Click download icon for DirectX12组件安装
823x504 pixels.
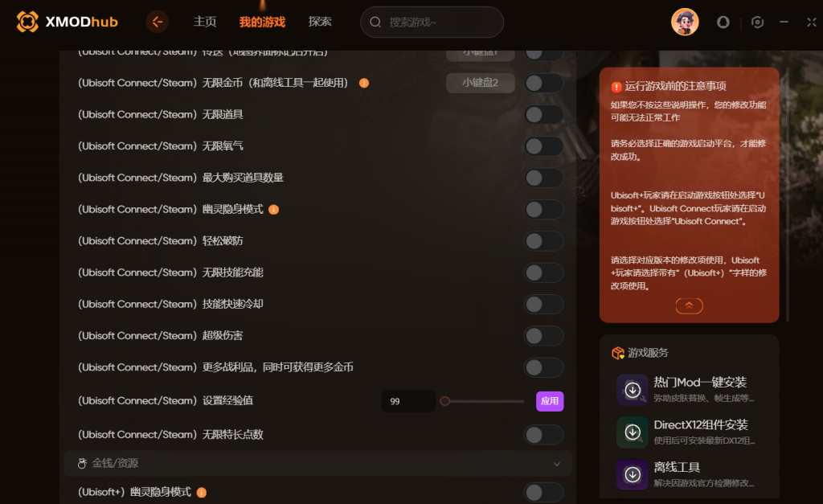point(633,432)
